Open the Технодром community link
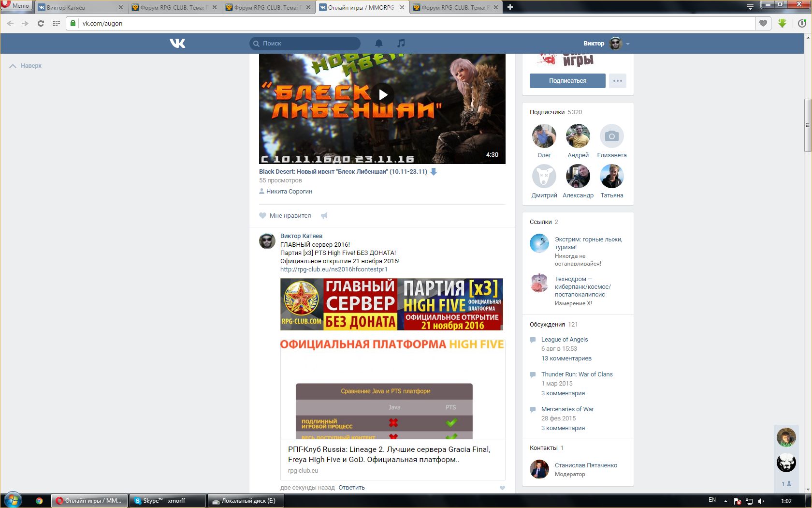Screen dimensions: 812x508 (582, 287)
